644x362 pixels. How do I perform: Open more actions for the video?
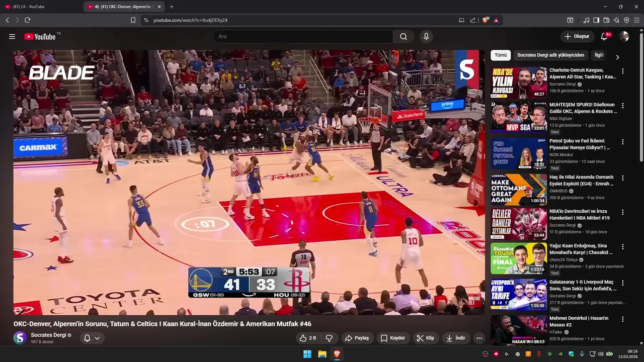(479, 338)
